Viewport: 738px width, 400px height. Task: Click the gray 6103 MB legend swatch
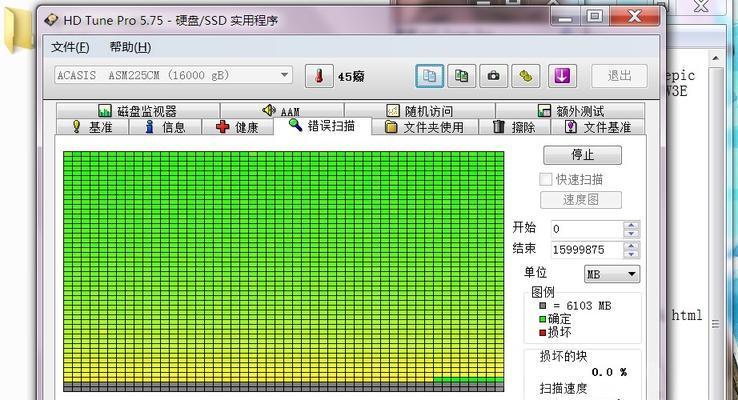(x=543, y=305)
